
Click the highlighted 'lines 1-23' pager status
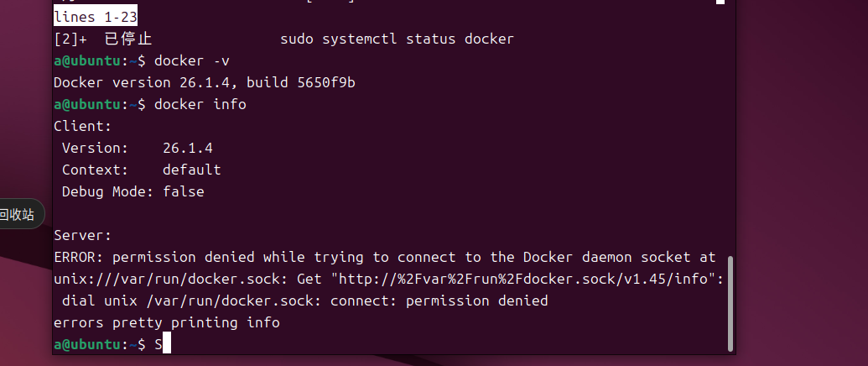coord(96,17)
